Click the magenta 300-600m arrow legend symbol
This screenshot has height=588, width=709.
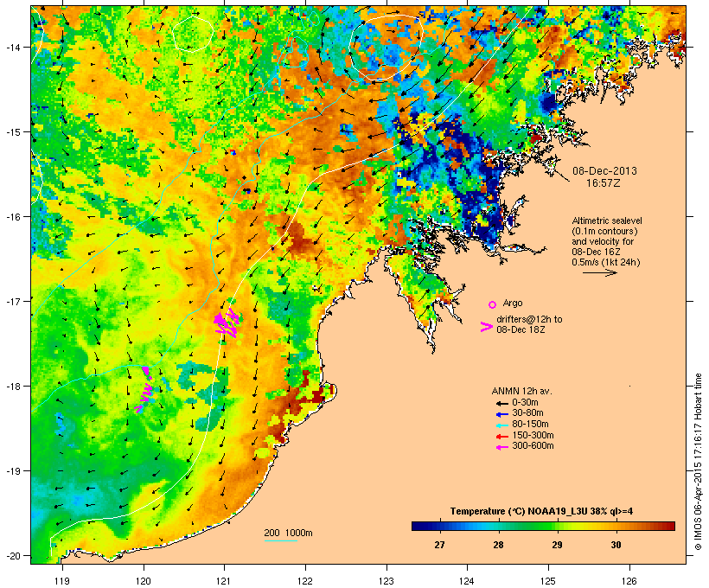coord(502,447)
